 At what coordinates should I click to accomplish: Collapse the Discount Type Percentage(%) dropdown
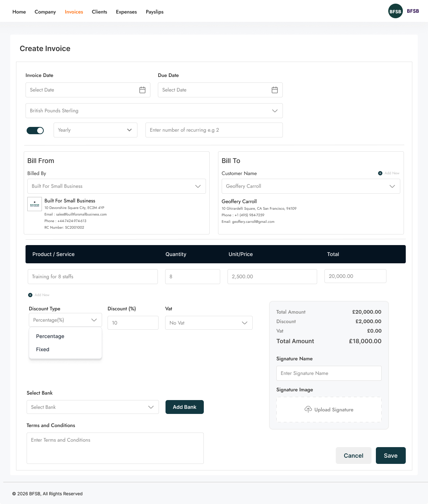pos(65,320)
